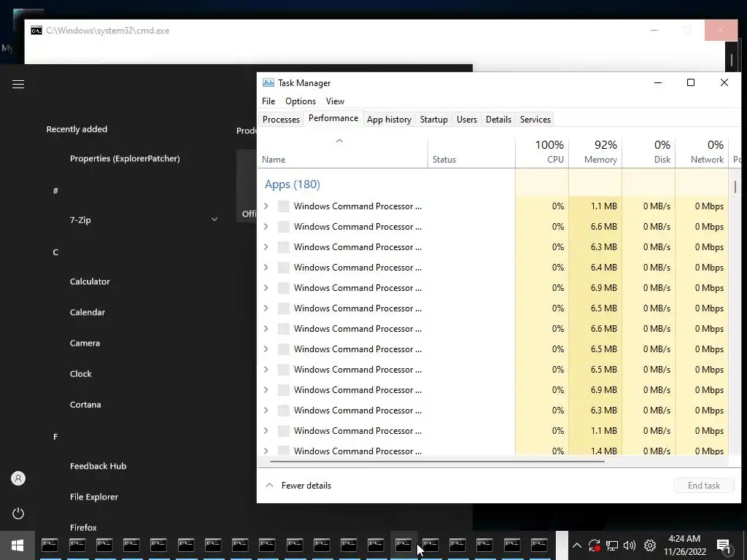Open the View menu in Task Manager
The width and height of the screenshot is (747, 560).
[335, 101]
